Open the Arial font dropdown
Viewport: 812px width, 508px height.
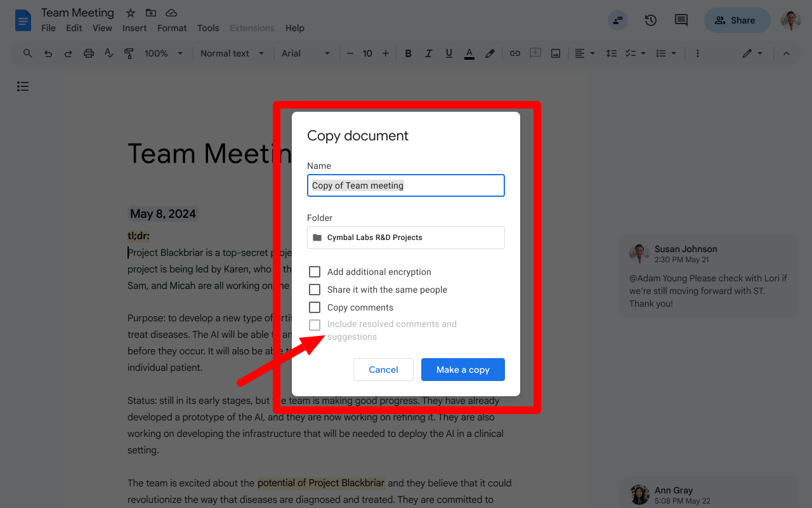tap(306, 53)
